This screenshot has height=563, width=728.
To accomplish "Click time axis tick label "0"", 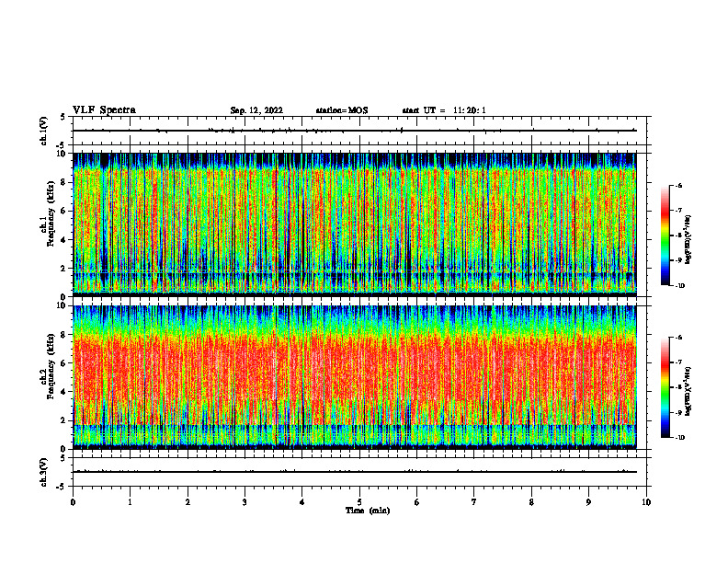I will [x=73, y=502].
